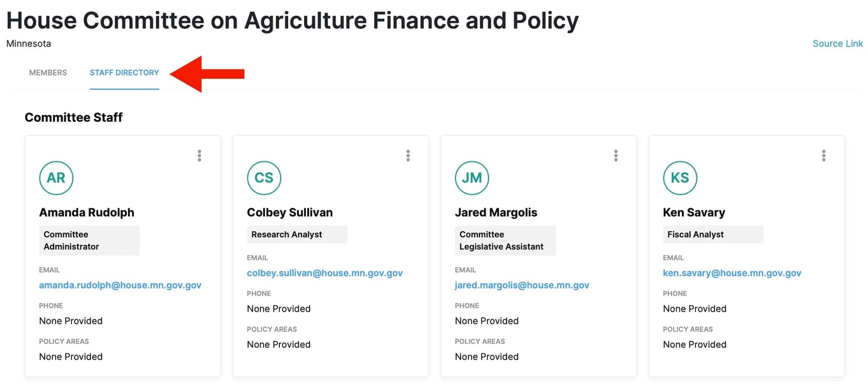Click the JM avatar circle icon
This screenshot has width=868, height=385.
click(x=472, y=178)
